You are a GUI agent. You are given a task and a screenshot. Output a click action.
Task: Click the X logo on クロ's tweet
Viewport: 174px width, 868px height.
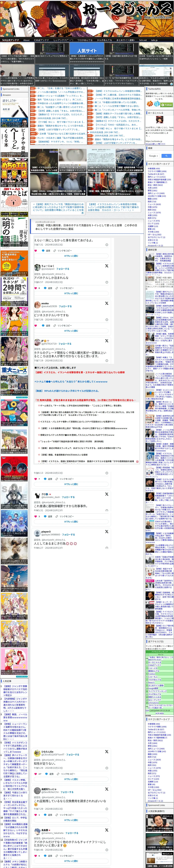click(x=107, y=494)
